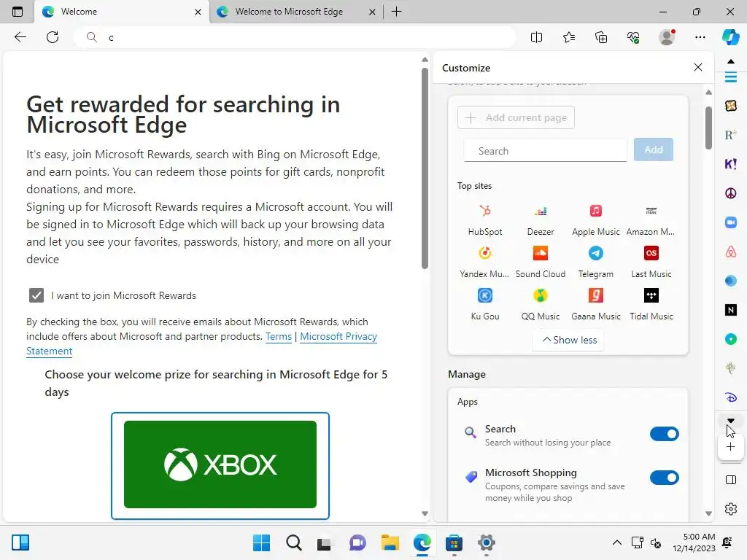Refresh the current page

tap(53, 37)
